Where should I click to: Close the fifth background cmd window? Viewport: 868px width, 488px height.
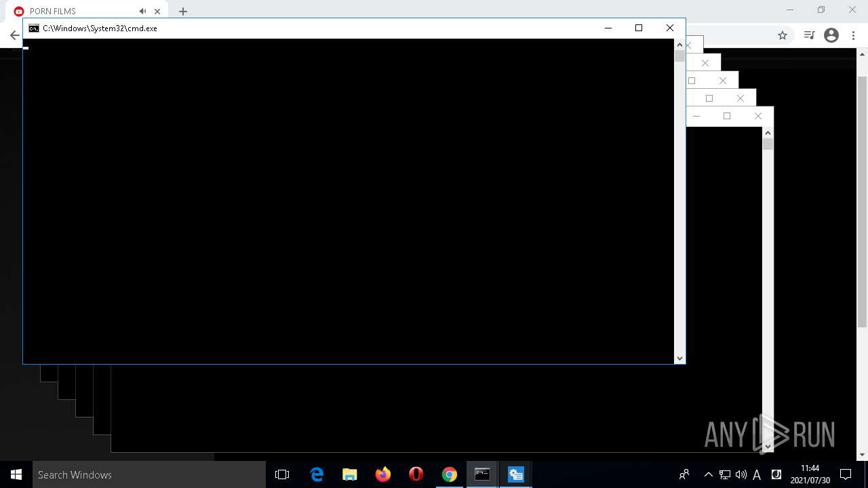click(758, 116)
